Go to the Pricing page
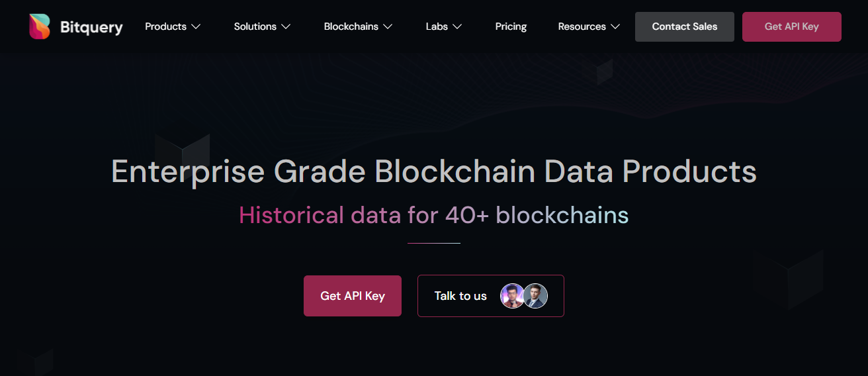Image resolution: width=868 pixels, height=376 pixels. (511, 26)
